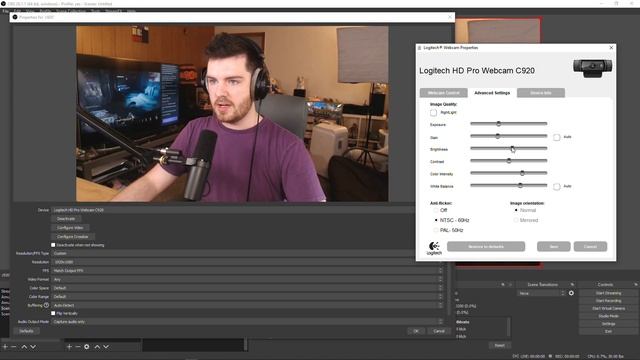Open transition properties gear icon
The height and width of the screenshot is (360, 640).
point(571,293)
